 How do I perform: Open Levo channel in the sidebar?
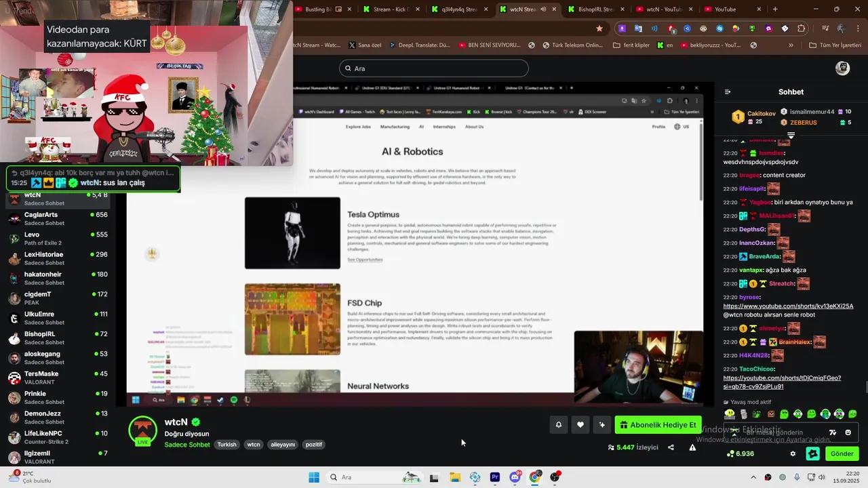[58, 239]
